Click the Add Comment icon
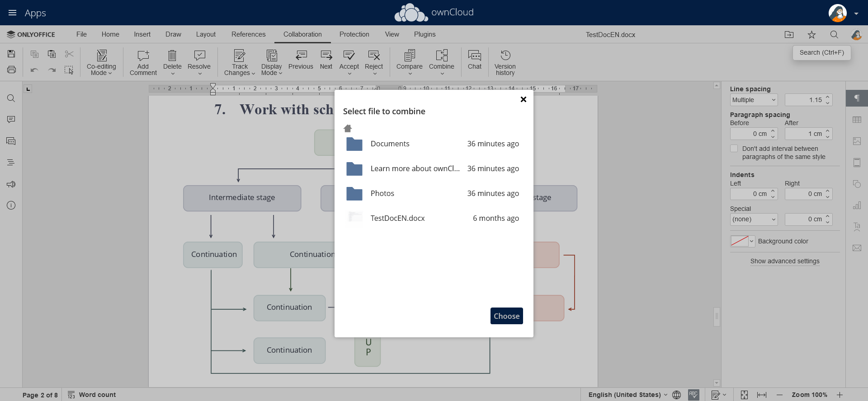The height and width of the screenshot is (401, 868). click(x=143, y=56)
